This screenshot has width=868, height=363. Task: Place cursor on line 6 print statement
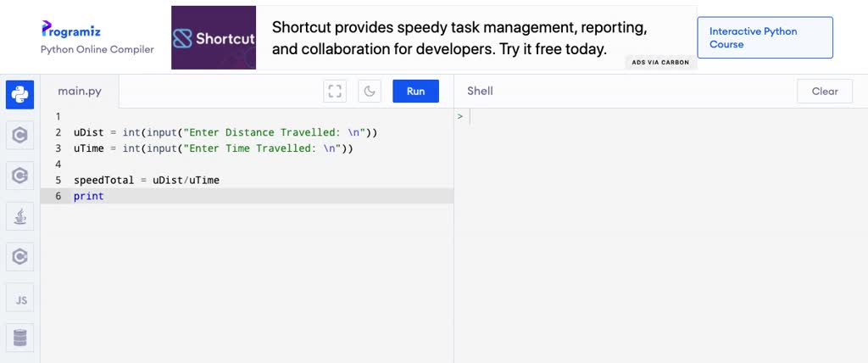click(x=88, y=196)
